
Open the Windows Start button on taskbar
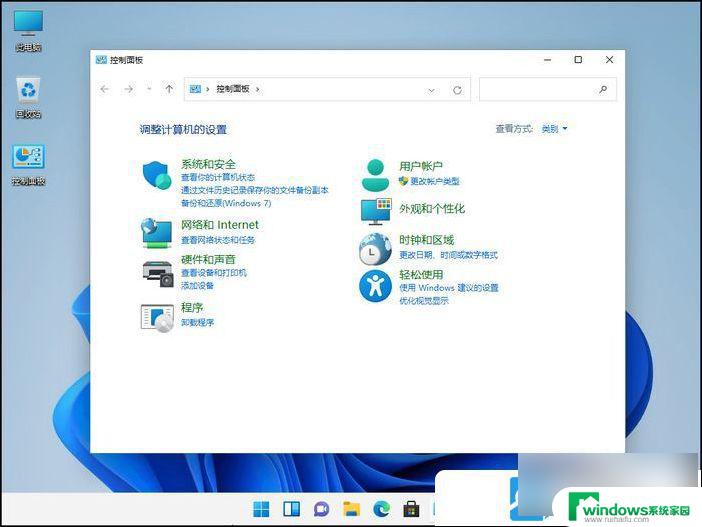click(261, 509)
